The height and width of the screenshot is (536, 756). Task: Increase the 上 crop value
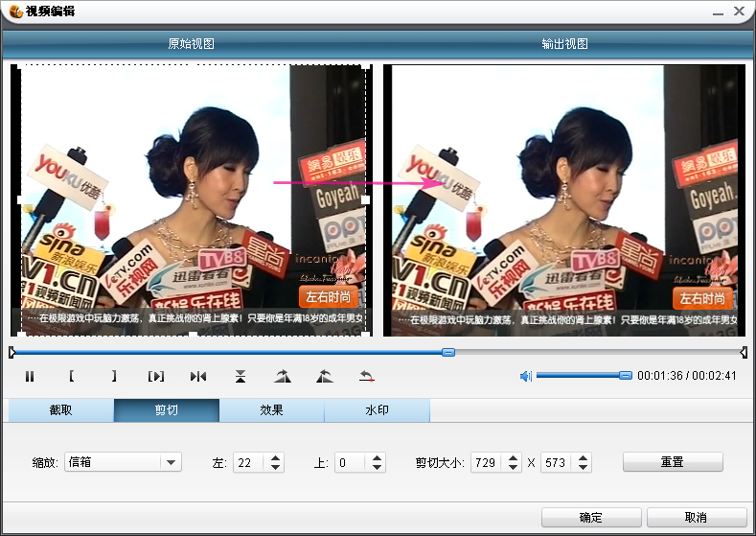377,457
